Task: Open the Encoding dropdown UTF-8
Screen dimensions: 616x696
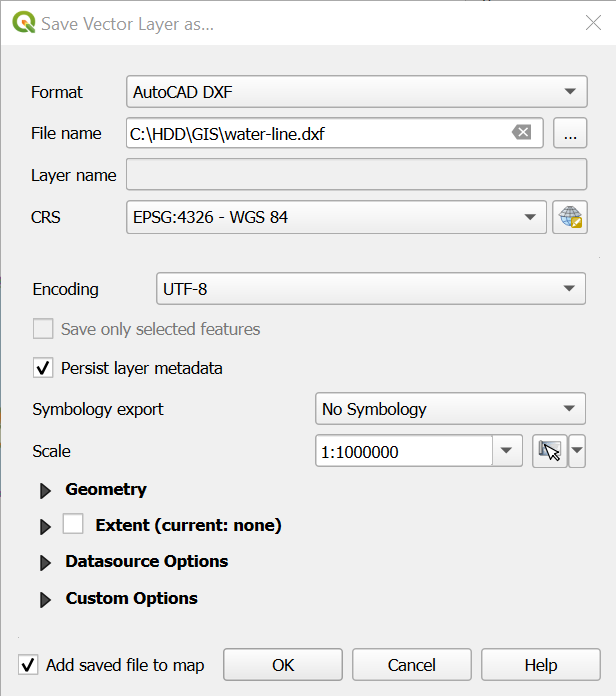Action: pos(370,289)
